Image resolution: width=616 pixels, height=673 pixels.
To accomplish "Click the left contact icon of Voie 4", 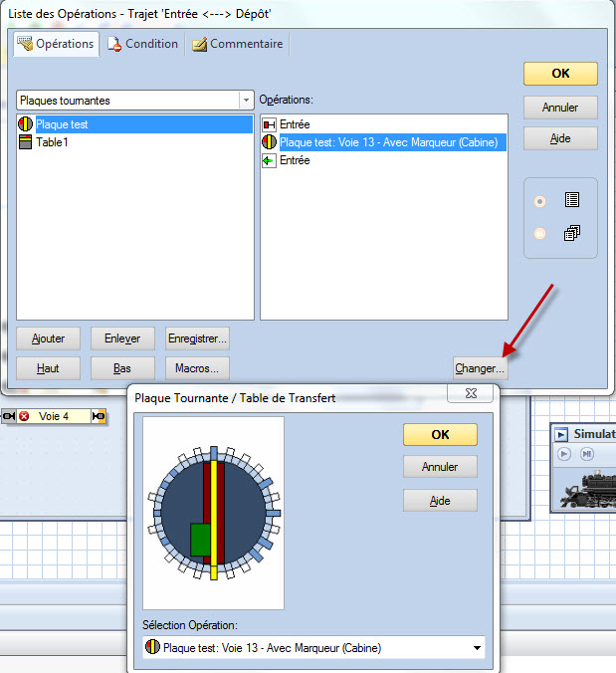I will [9, 416].
